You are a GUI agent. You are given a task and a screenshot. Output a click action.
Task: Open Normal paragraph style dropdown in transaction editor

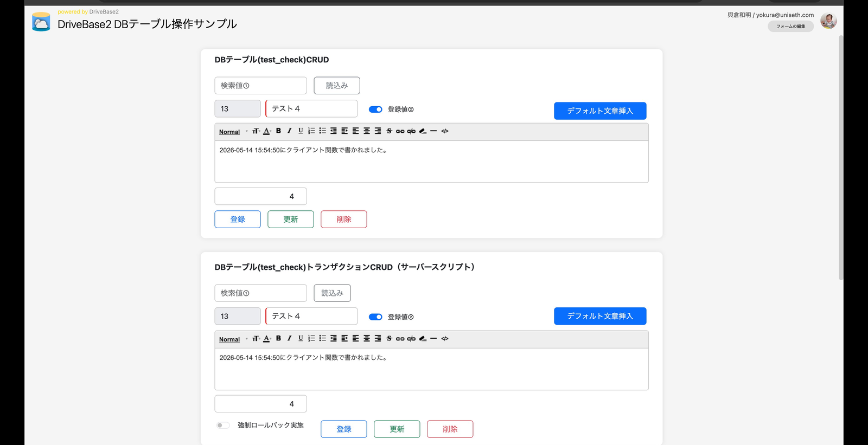(x=233, y=339)
